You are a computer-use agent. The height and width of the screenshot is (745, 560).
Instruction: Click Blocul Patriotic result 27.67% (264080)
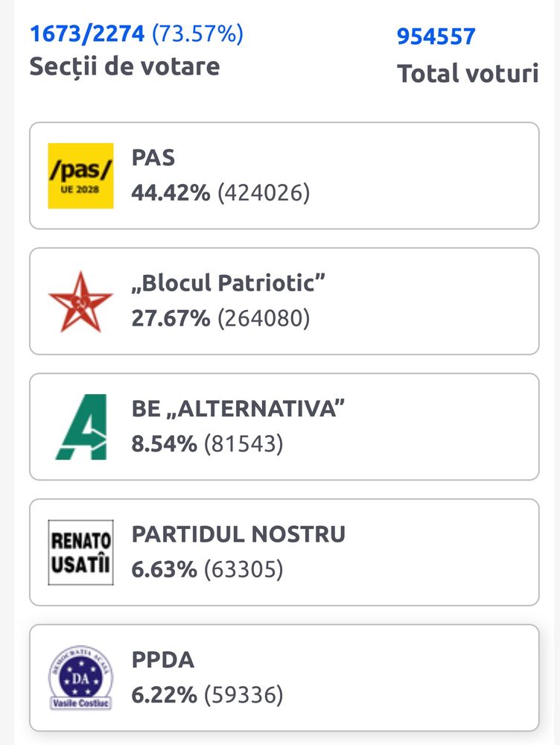[220, 319]
